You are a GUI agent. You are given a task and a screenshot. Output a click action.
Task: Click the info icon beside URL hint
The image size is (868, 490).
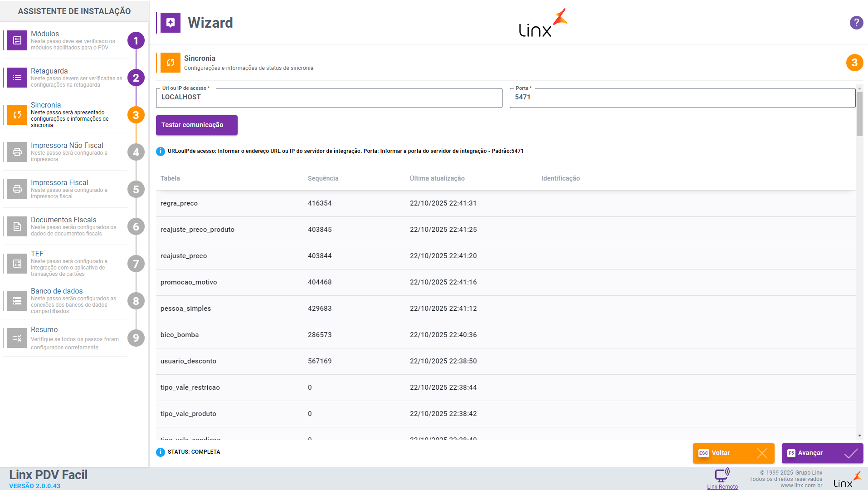point(161,151)
